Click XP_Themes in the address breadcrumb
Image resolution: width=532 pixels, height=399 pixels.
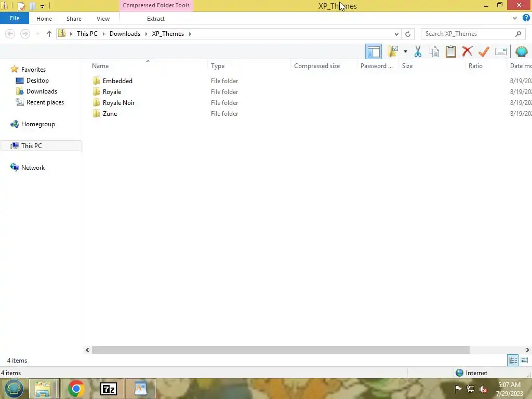coord(168,34)
